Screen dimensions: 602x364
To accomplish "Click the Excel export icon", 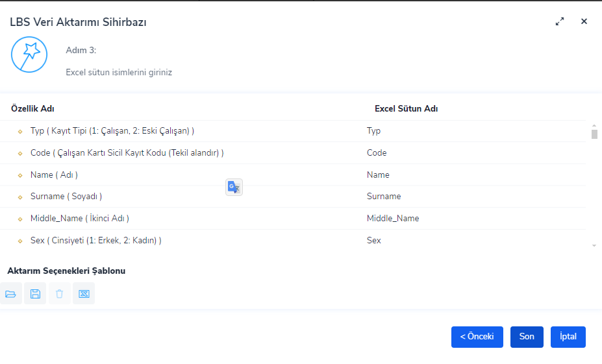I will (84, 294).
